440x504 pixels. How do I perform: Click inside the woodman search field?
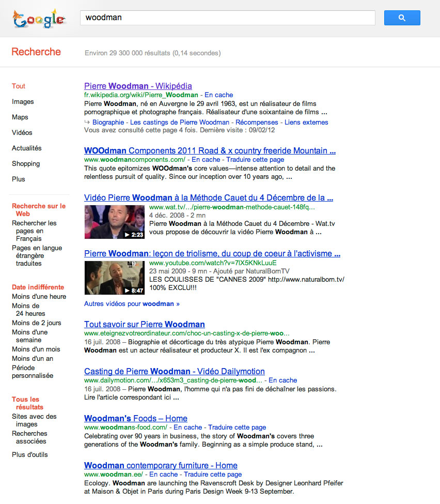pos(227,18)
